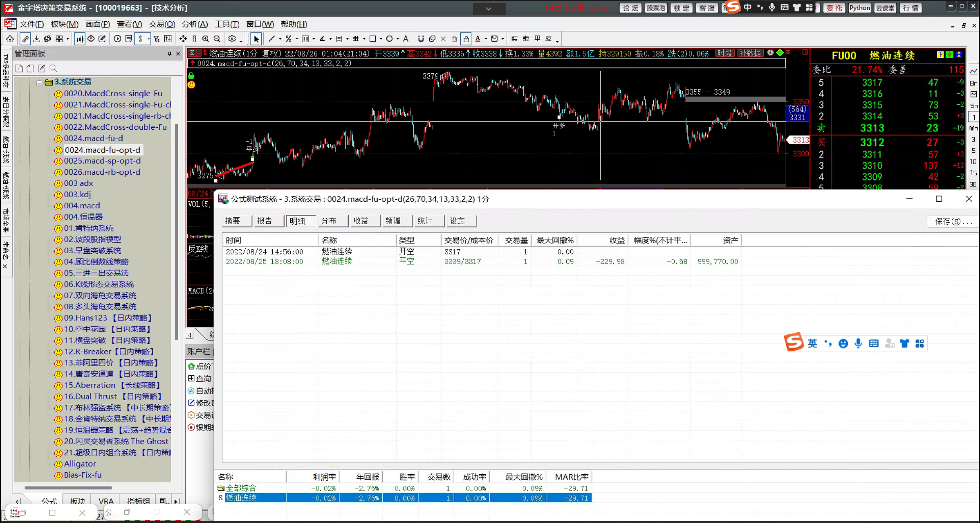Open the 交易(O) menu

(162, 24)
